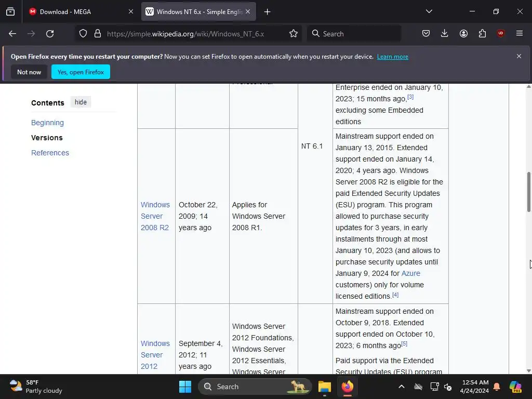Jump to Versions section in Contents
This screenshot has height=399, width=532.
(x=47, y=138)
